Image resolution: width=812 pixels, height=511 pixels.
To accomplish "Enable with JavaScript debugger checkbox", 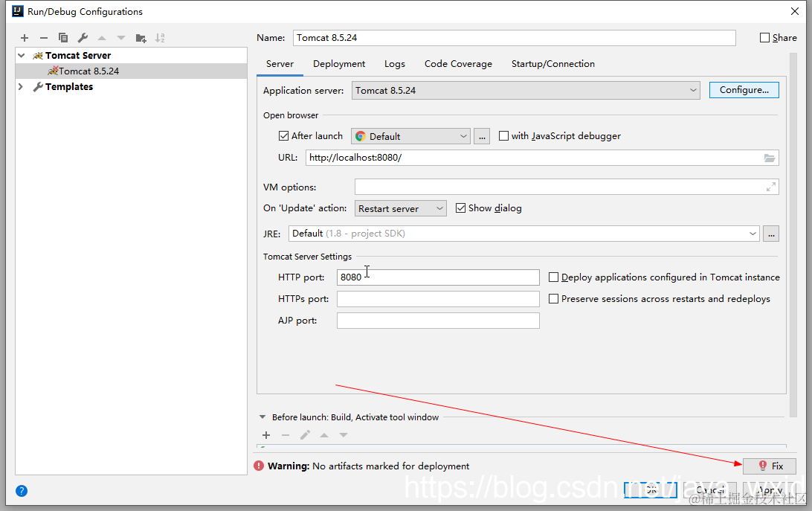I will click(503, 136).
